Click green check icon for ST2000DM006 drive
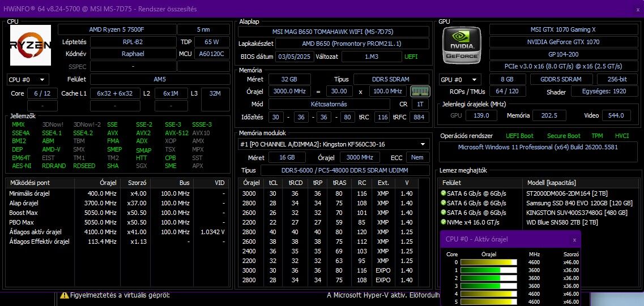Screen dimensions: 644x306 click(x=443, y=193)
